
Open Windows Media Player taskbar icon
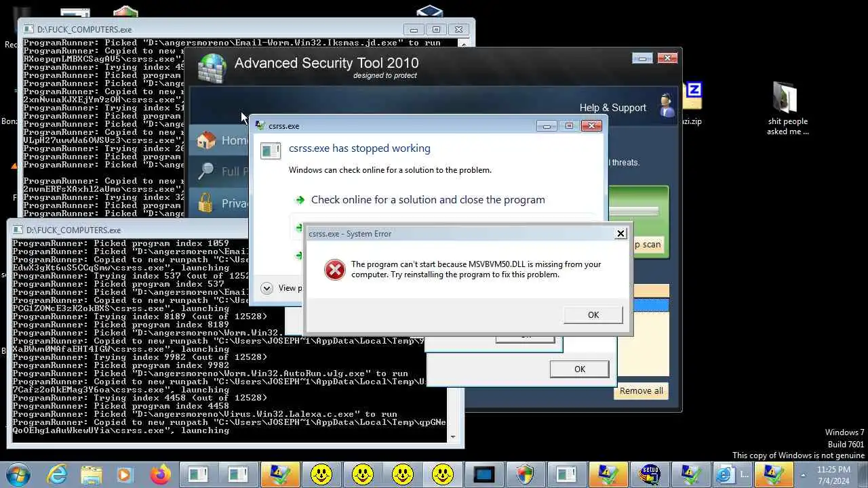[124, 474]
